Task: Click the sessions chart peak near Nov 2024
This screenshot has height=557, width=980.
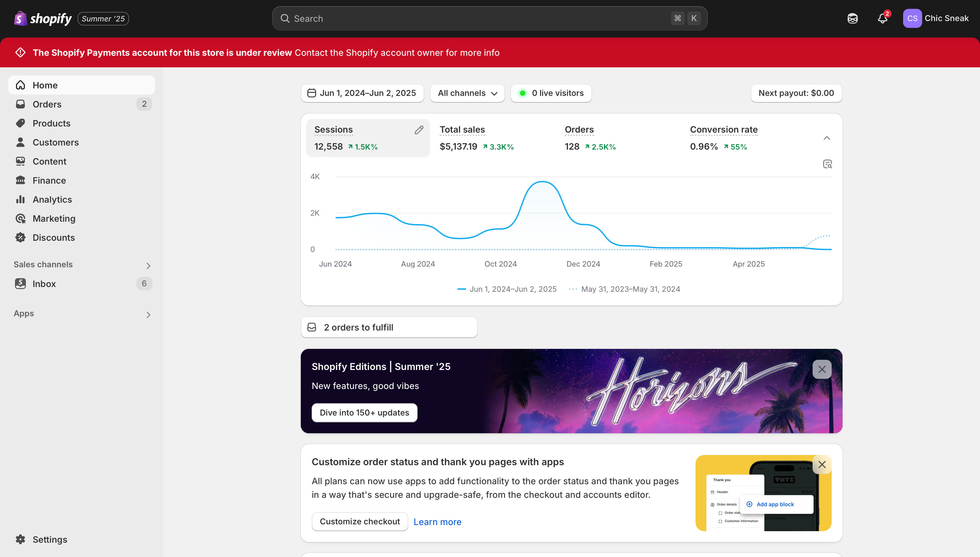Action: [x=542, y=182]
